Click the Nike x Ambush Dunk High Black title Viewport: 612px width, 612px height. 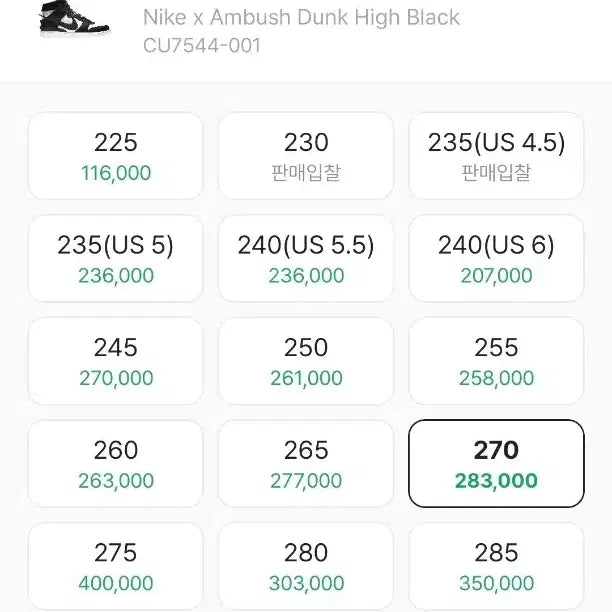pyautogui.click(x=301, y=17)
